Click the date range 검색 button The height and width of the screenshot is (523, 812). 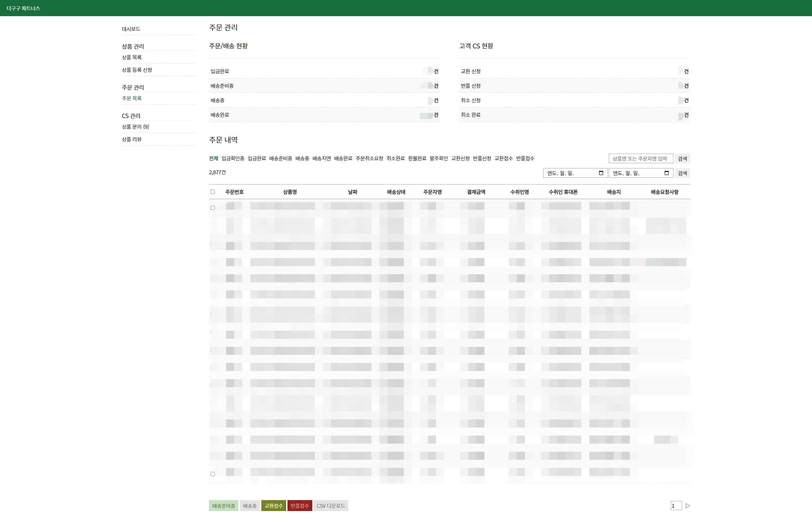coord(682,173)
